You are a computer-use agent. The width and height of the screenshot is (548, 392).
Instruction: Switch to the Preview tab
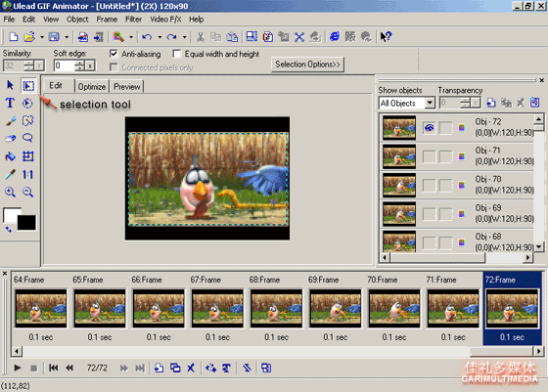click(127, 87)
